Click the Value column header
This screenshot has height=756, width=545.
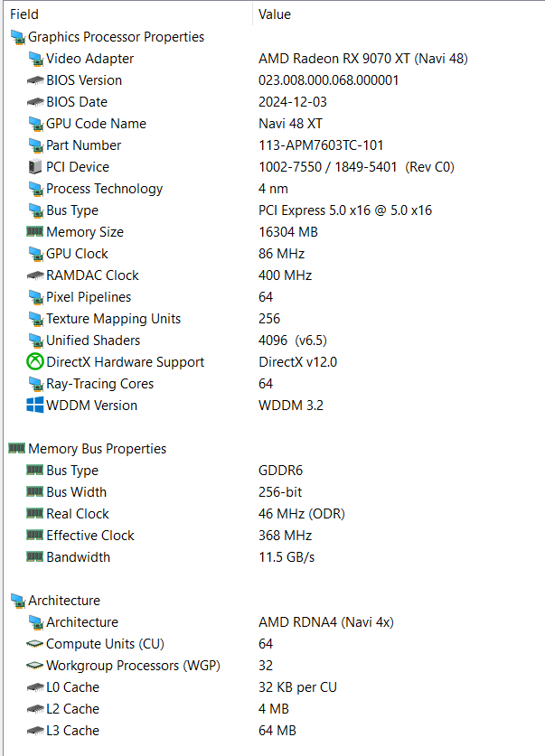coord(274,14)
